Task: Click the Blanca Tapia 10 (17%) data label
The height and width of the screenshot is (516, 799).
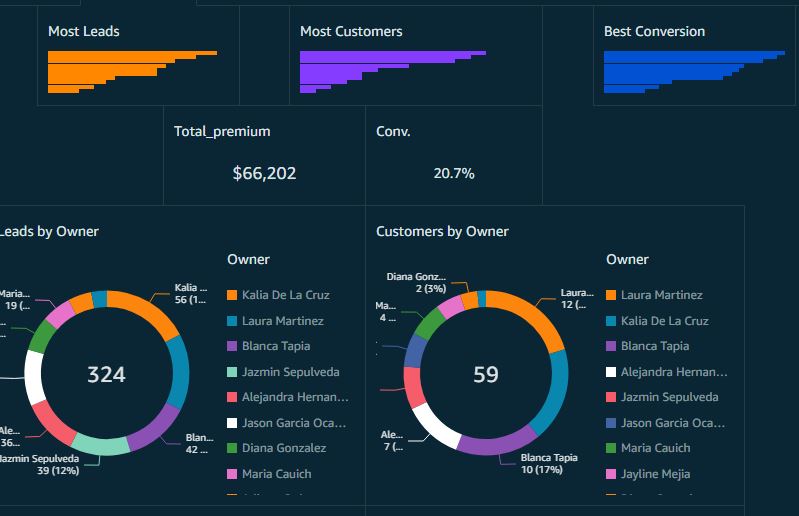Action: point(549,464)
